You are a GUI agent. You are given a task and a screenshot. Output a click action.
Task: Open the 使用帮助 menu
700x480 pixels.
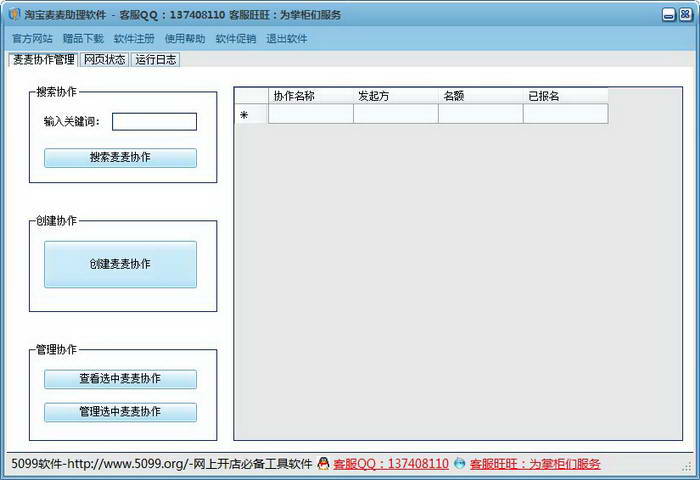[185, 39]
